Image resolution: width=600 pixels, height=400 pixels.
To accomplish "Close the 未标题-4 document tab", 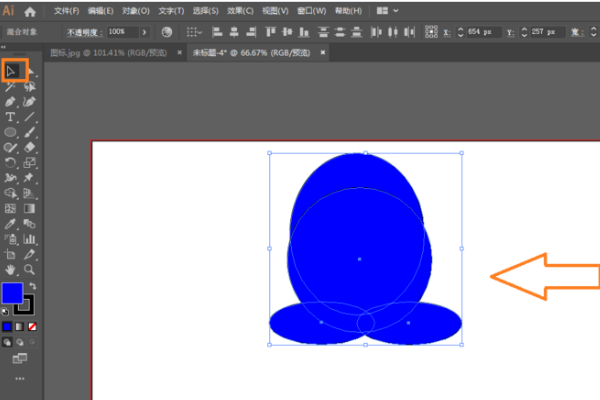I will click(181, 51).
